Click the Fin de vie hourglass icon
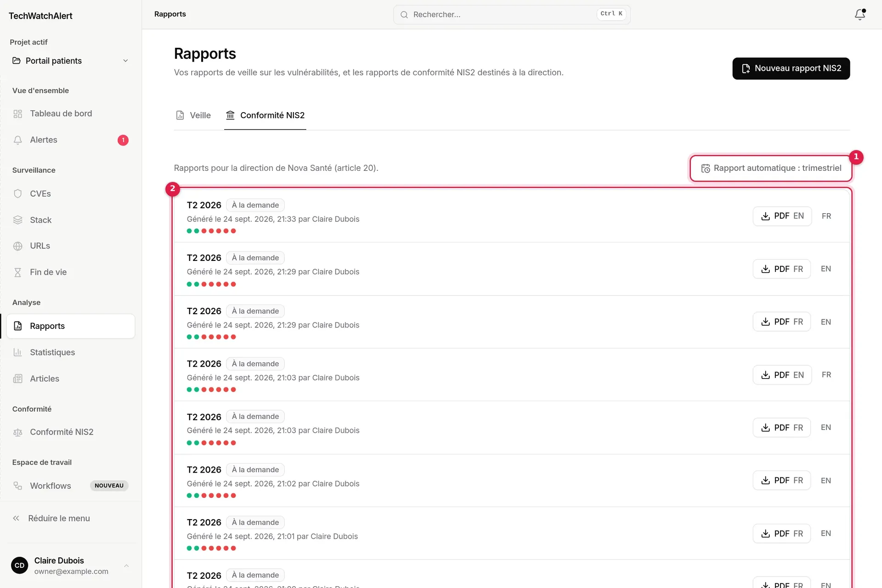The width and height of the screenshot is (882, 588). point(18,272)
